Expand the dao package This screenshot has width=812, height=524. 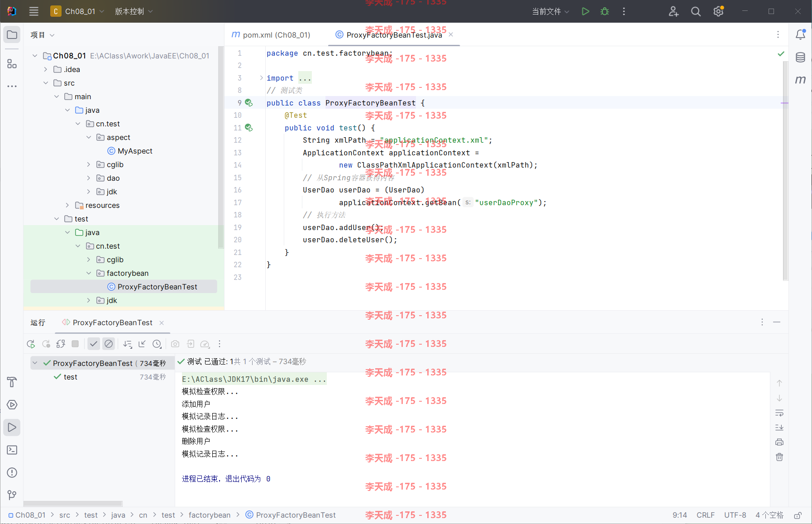(x=89, y=178)
